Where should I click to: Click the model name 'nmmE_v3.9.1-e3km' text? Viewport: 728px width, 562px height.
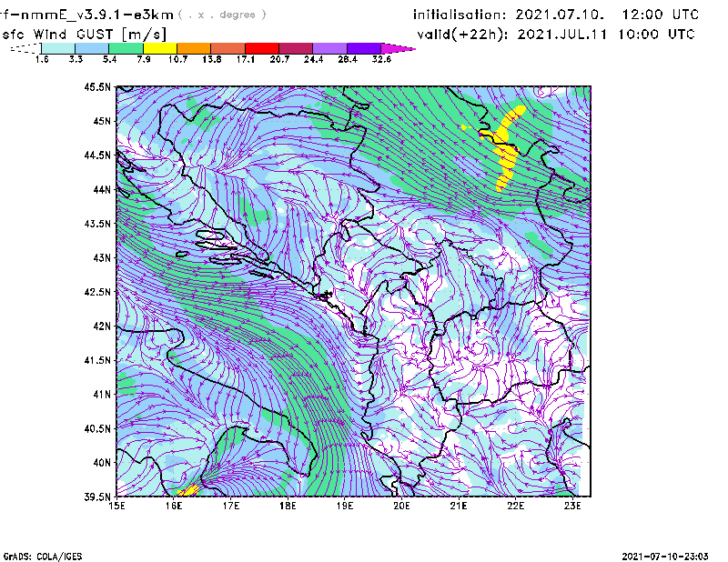[97, 15]
